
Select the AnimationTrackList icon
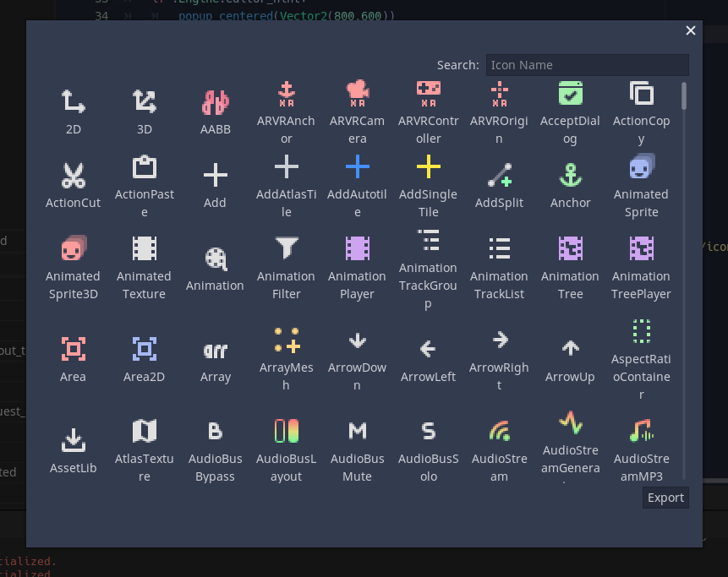click(x=500, y=248)
